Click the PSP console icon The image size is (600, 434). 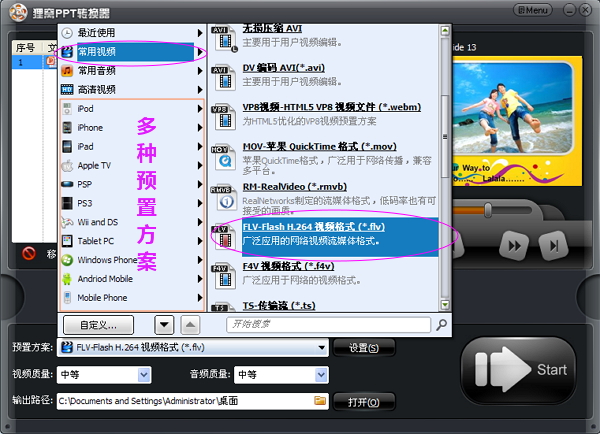pyautogui.click(x=67, y=184)
